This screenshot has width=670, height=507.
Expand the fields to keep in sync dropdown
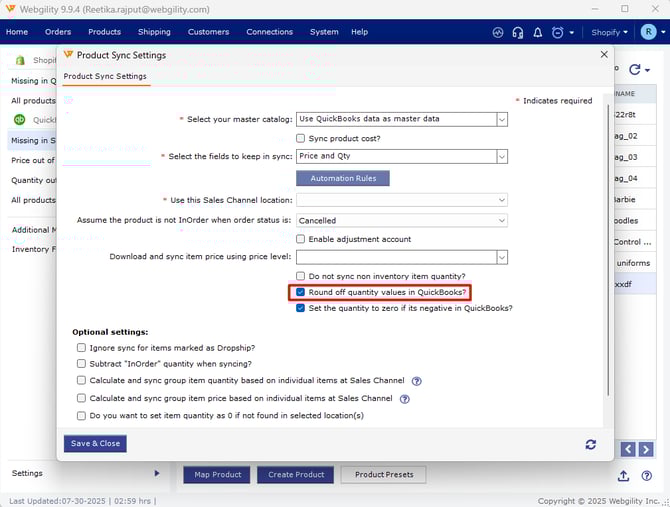(x=502, y=156)
